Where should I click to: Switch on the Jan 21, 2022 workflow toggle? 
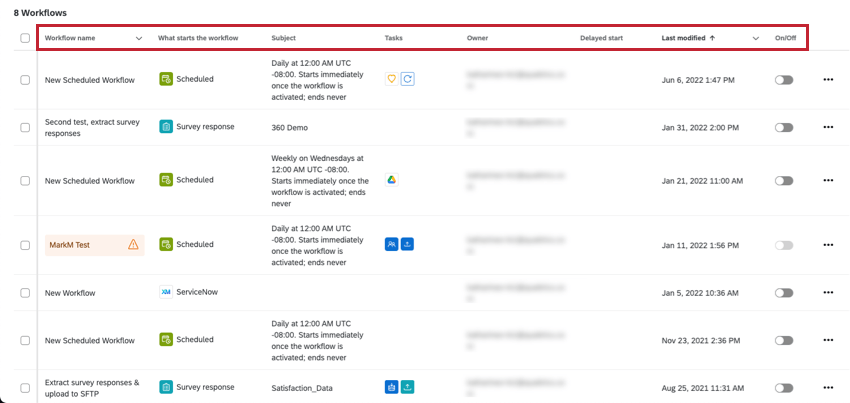coord(784,180)
